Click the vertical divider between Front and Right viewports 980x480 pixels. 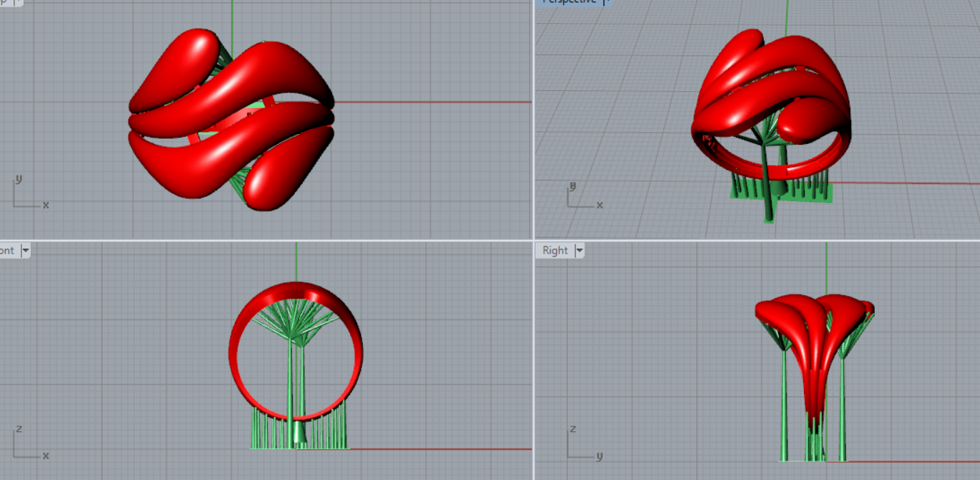pyautogui.click(x=533, y=358)
